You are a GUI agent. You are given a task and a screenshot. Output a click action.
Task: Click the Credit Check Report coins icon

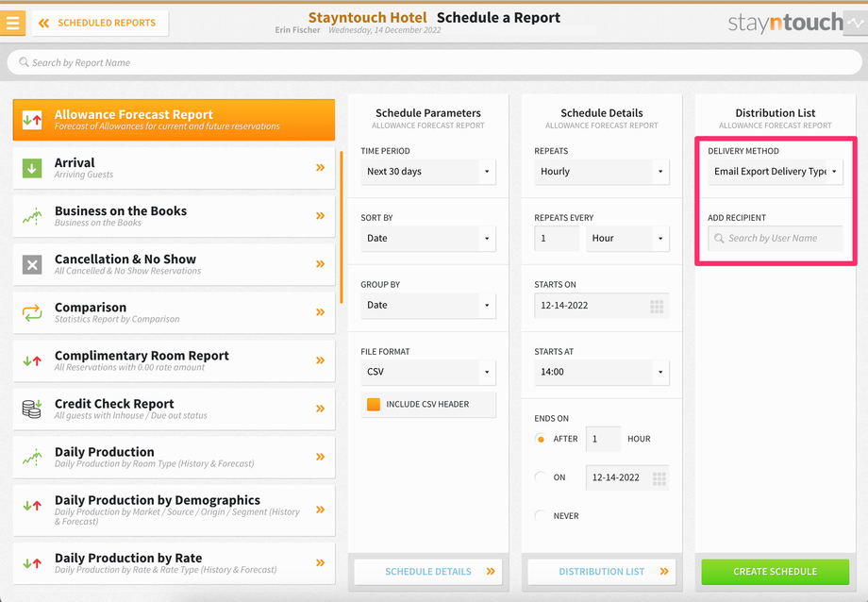pyautogui.click(x=32, y=409)
